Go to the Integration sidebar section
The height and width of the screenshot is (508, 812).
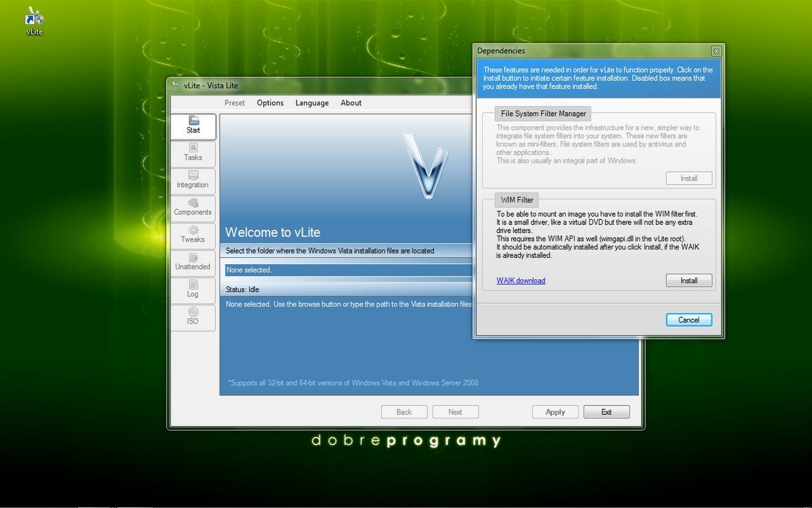coord(193,181)
